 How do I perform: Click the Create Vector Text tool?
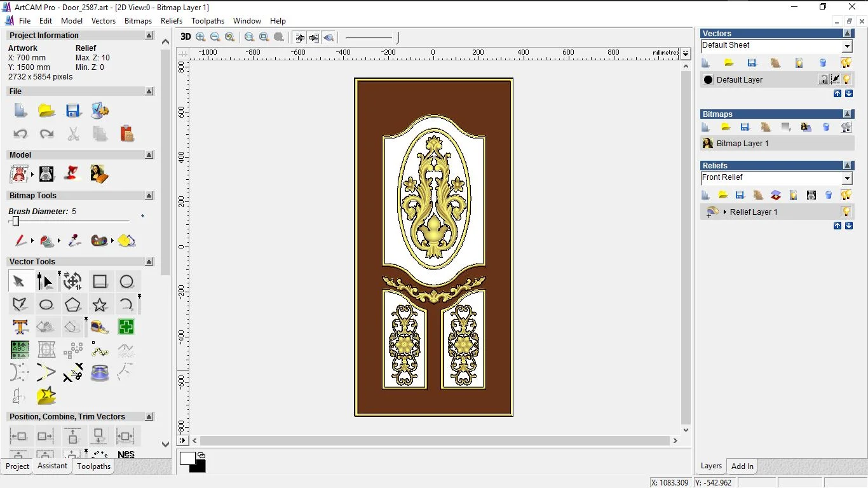20,327
